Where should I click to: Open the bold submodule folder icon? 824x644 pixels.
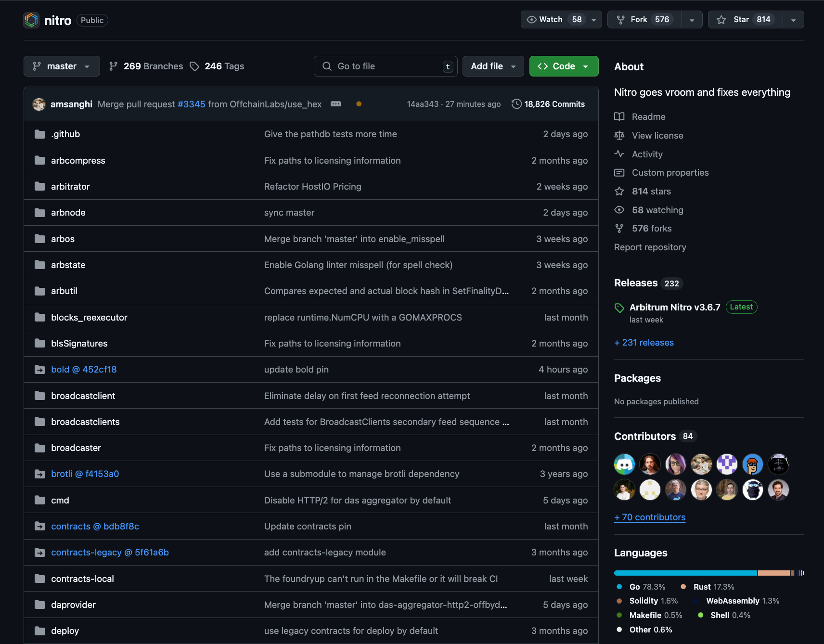[40, 370]
